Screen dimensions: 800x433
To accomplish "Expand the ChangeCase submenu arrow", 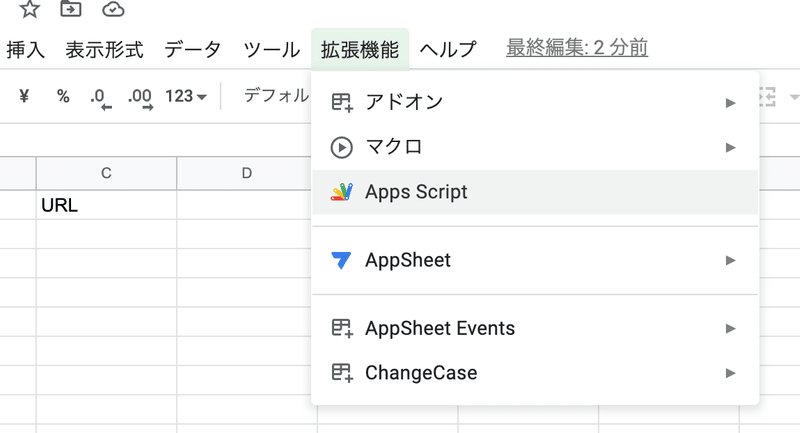I will point(731,373).
